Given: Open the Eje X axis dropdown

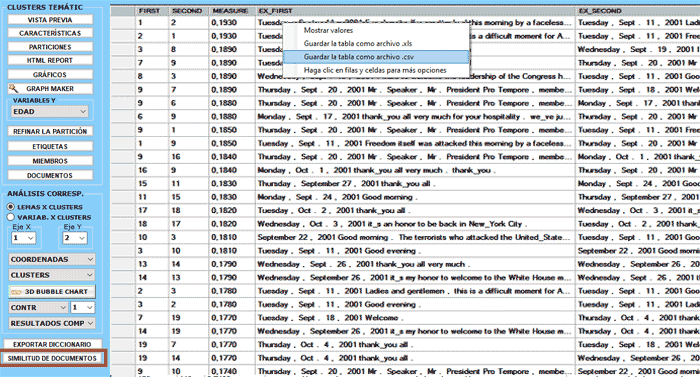Looking at the screenshot, I should 23,238.
